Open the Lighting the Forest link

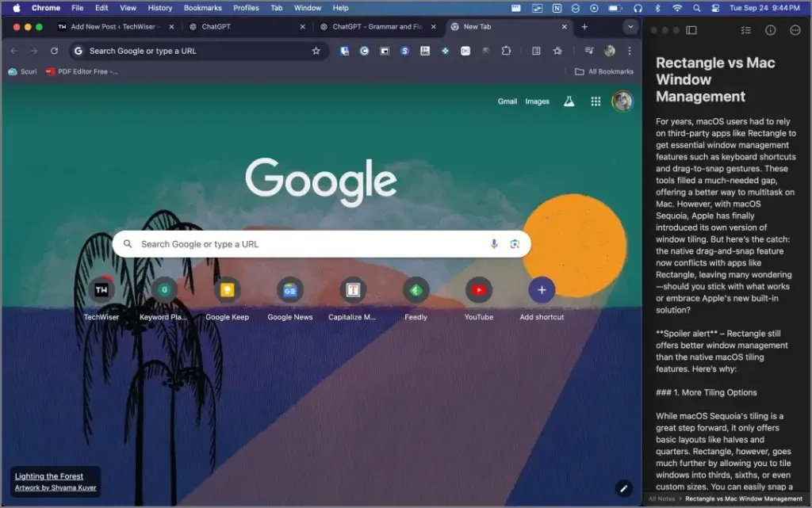point(48,476)
